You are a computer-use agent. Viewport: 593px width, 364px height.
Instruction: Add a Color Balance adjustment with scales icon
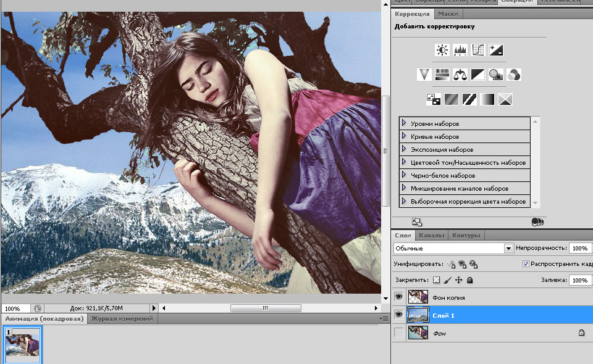(x=460, y=75)
